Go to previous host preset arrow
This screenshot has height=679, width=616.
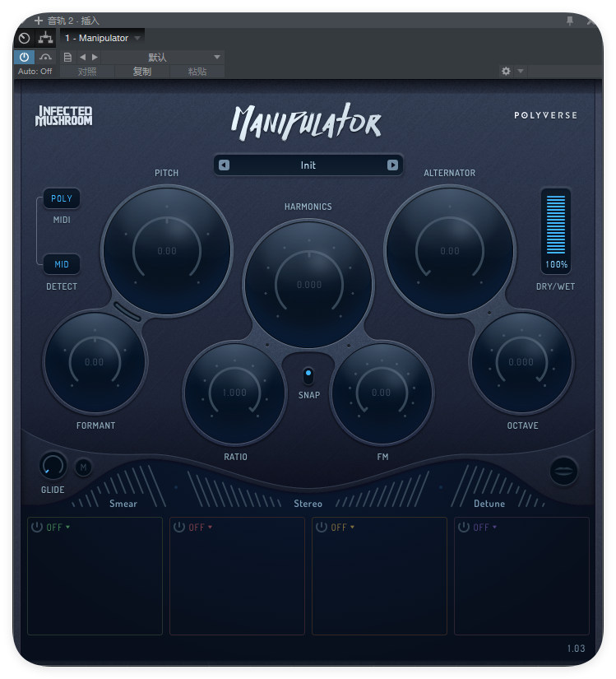click(82, 57)
